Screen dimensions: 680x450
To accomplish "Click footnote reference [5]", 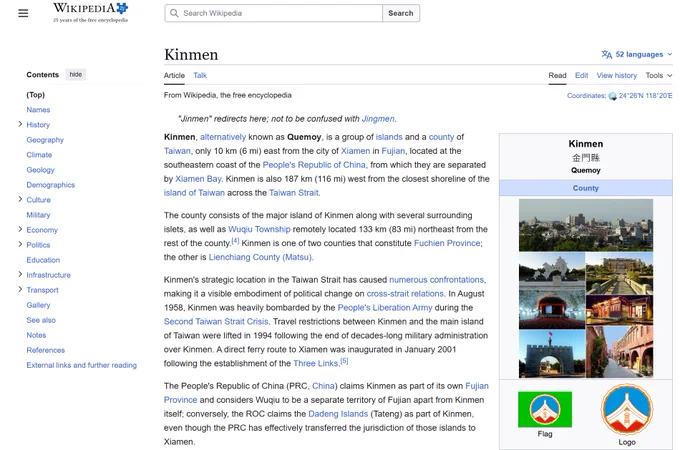I will pos(344,361).
